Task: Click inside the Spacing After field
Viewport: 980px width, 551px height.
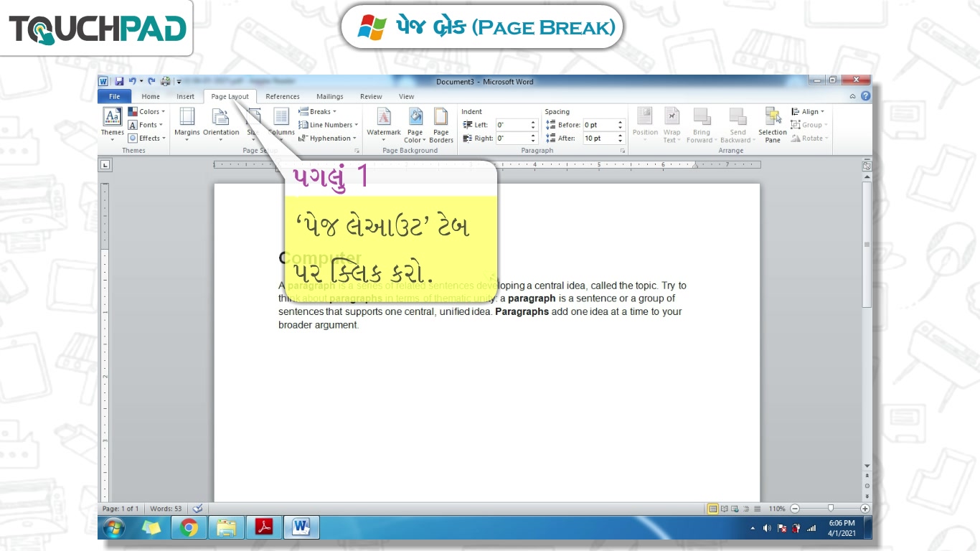Action: pyautogui.click(x=599, y=138)
